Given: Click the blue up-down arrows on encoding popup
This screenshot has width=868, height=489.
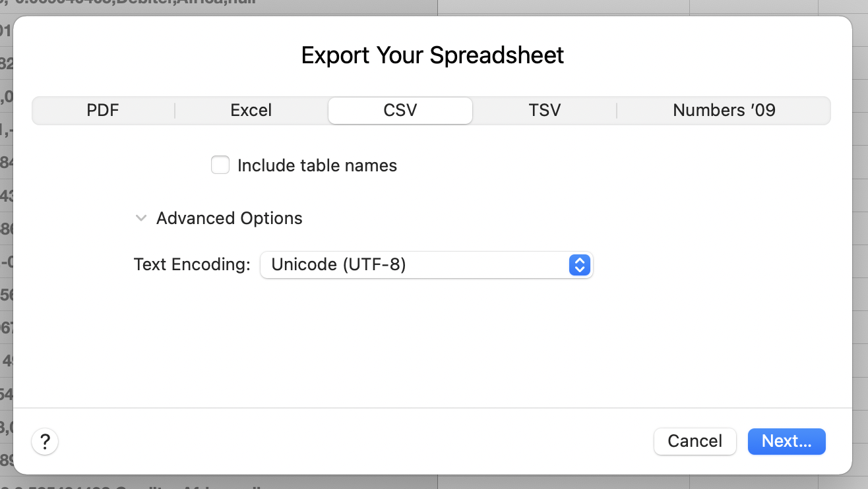Looking at the screenshot, I should pyautogui.click(x=579, y=265).
